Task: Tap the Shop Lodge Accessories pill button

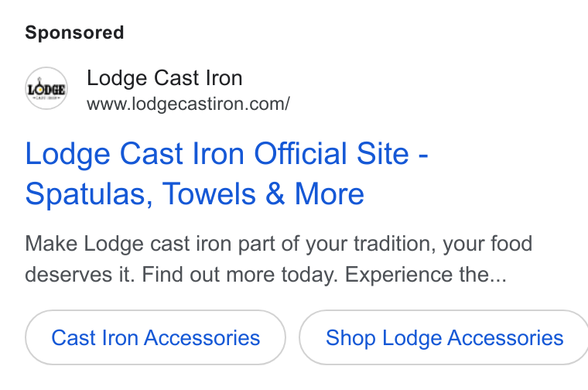Action: [x=444, y=337]
